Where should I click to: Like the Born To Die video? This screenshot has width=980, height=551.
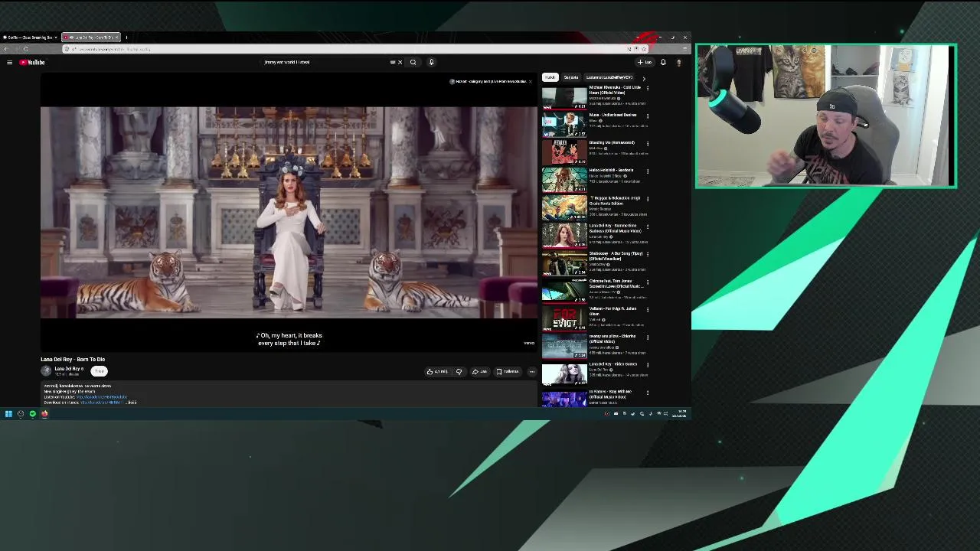[437, 371]
